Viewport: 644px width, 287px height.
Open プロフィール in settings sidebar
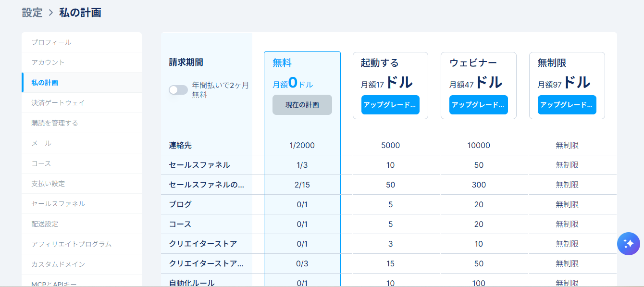pyautogui.click(x=82, y=42)
